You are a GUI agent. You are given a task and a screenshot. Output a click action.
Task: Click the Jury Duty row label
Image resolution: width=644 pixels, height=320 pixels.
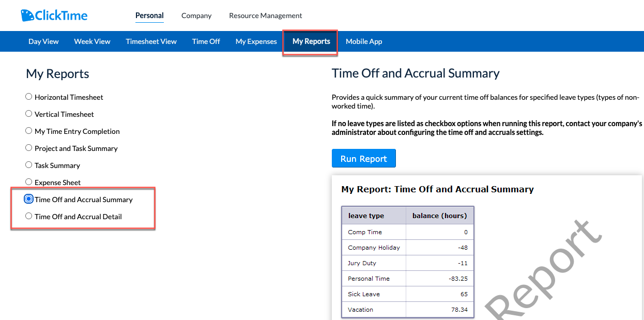tap(362, 263)
